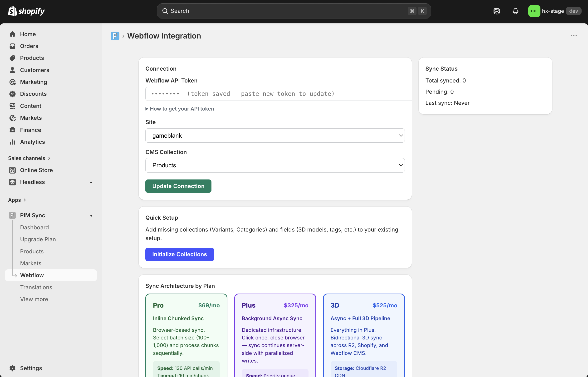
Task: Open notifications bell
Action: (515, 11)
